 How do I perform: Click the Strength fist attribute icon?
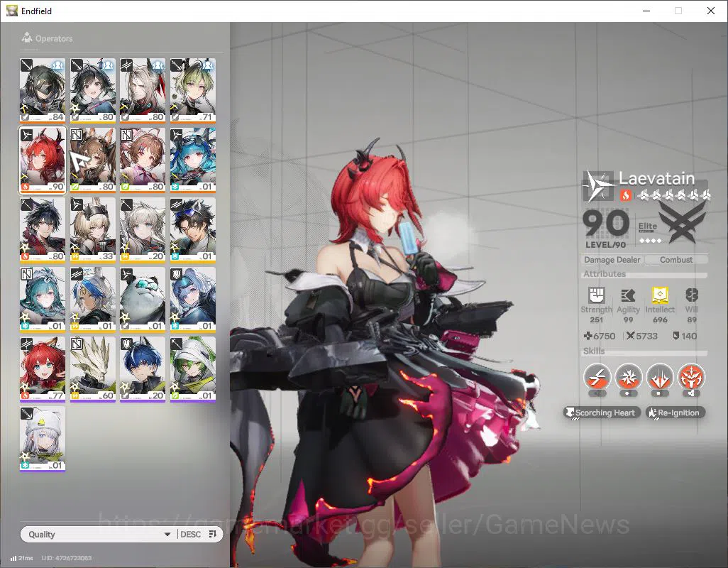coord(597,295)
